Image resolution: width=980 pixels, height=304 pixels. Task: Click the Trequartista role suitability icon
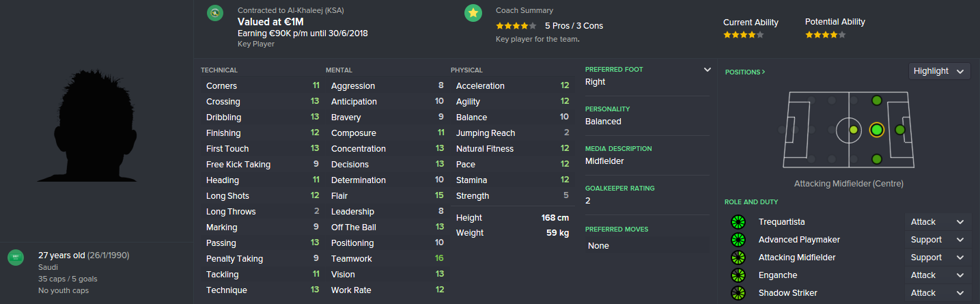738,222
